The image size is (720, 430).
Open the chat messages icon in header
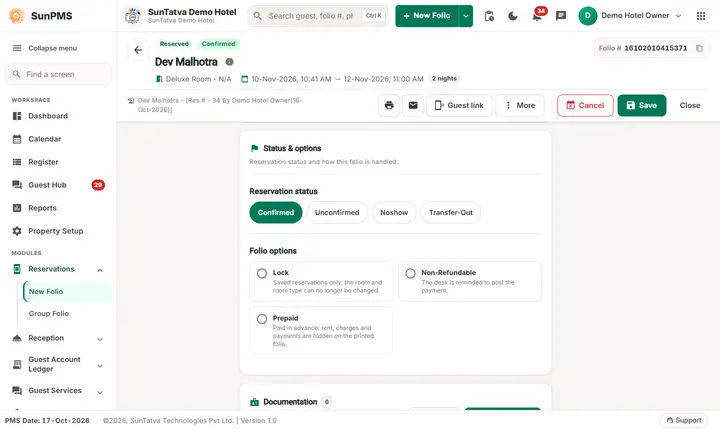[x=561, y=16]
